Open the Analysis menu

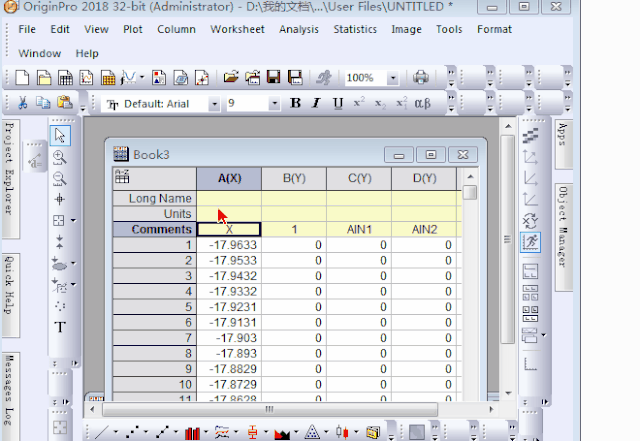(x=299, y=29)
